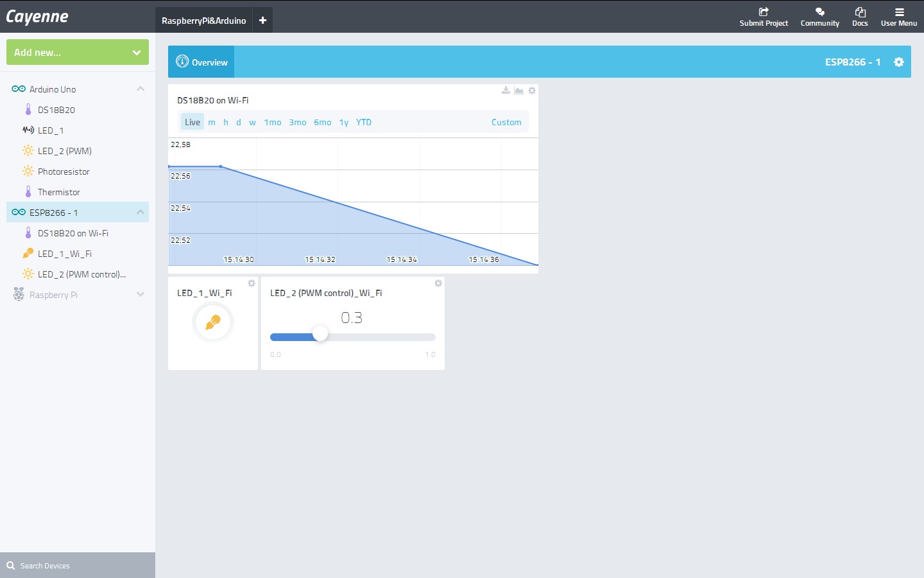
Task: Click sun icon beside LED_2 (PWM)
Action: [28, 151]
